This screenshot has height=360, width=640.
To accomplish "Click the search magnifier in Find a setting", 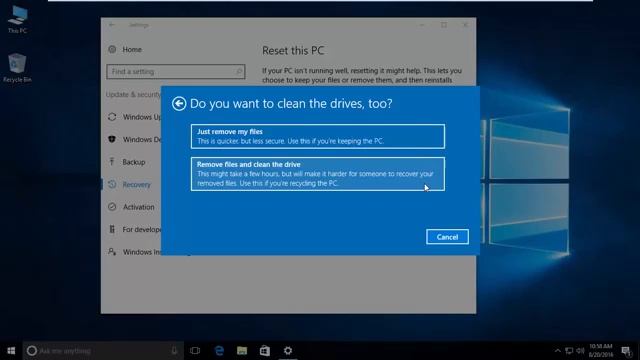I will coord(239,71).
